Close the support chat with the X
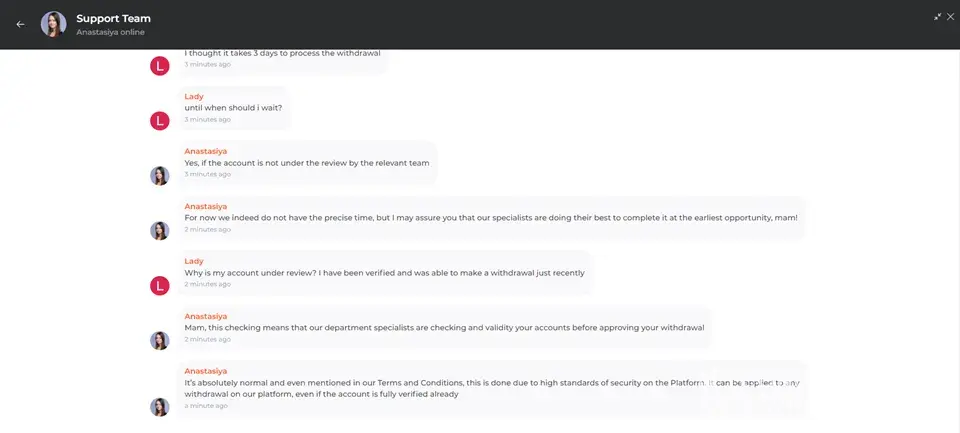The image size is (960, 433). click(x=951, y=17)
